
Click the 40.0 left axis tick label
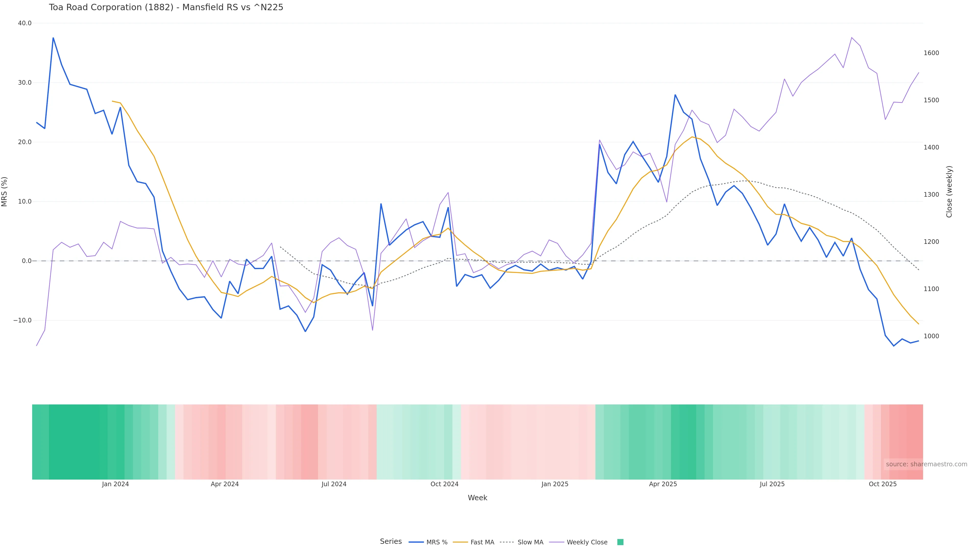tap(25, 23)
